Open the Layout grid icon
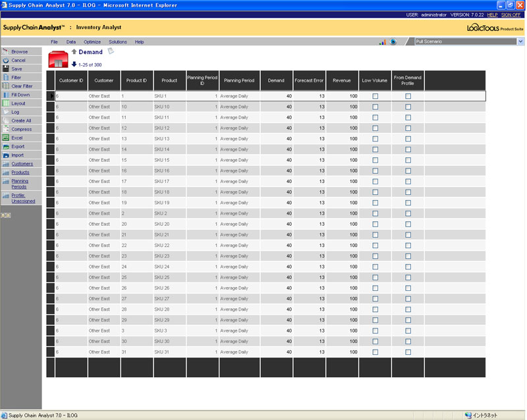527x420 pixels. tap(6, 103)
